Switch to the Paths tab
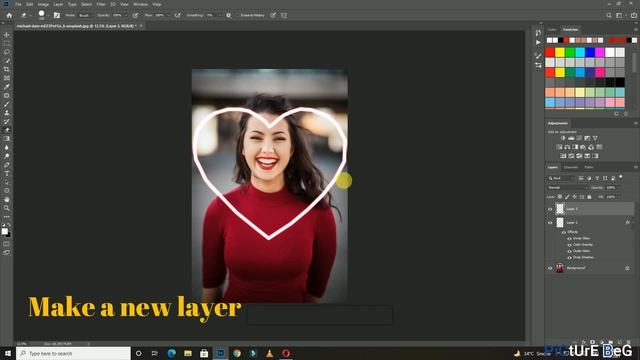 pyautogui.click(x=589, y=167)
